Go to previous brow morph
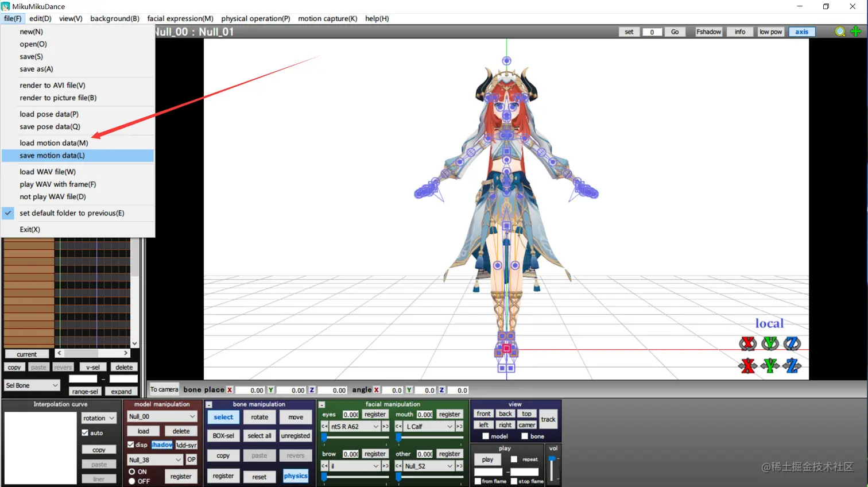The height and width of the screenshot is (487, 868). coord(324,466)
